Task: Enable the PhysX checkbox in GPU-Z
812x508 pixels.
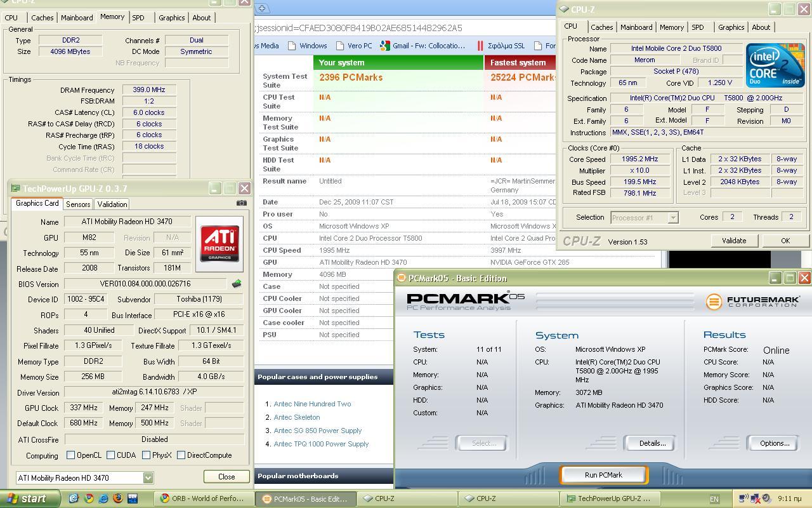Action: [x=147, y=455]
